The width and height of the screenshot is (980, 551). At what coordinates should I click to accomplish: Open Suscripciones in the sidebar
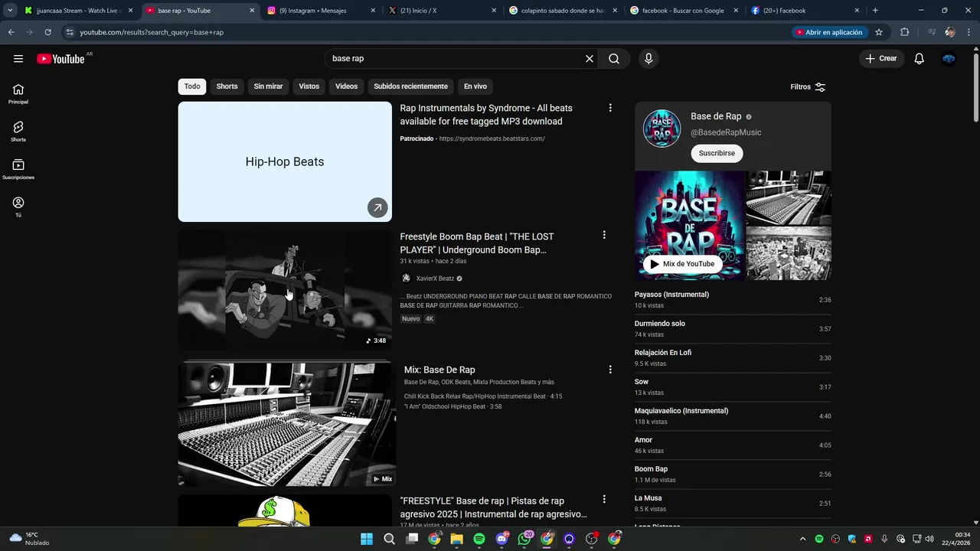(x=18, y=169)
